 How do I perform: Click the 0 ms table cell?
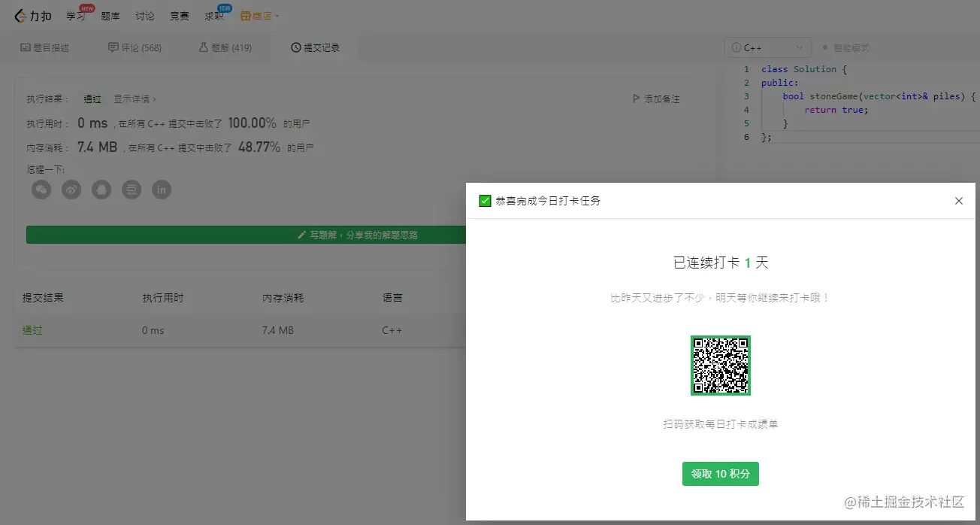(153, 330)
